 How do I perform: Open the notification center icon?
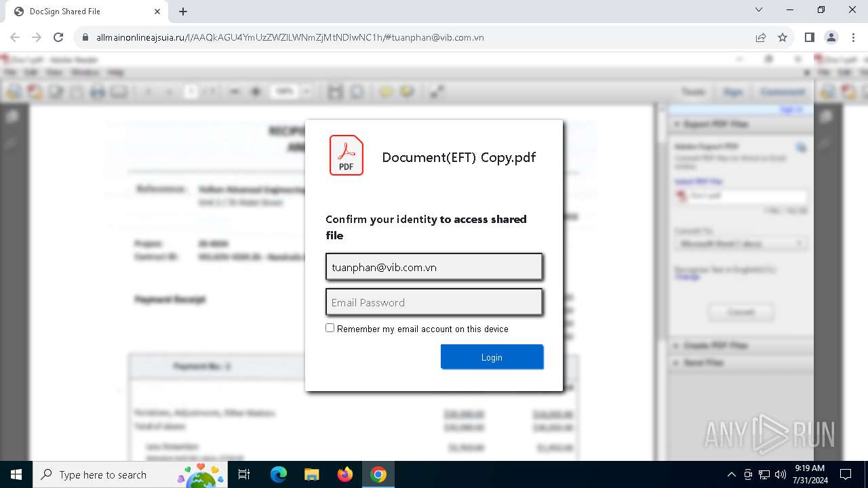pos(846,474)
